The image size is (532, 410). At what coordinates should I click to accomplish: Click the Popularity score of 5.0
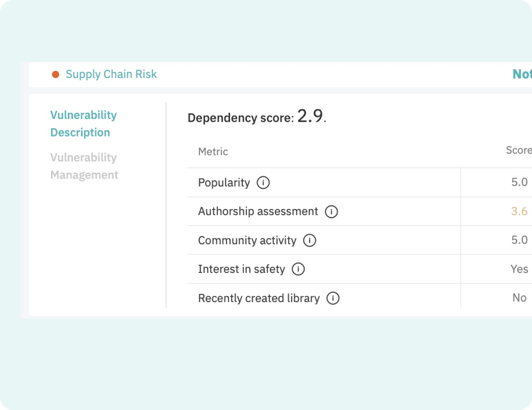click(519, 182)
